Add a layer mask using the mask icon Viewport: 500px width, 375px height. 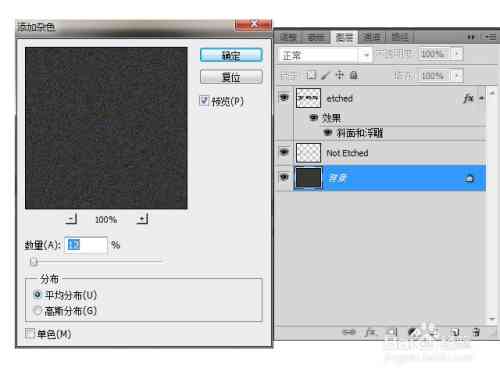pos(392,332)
